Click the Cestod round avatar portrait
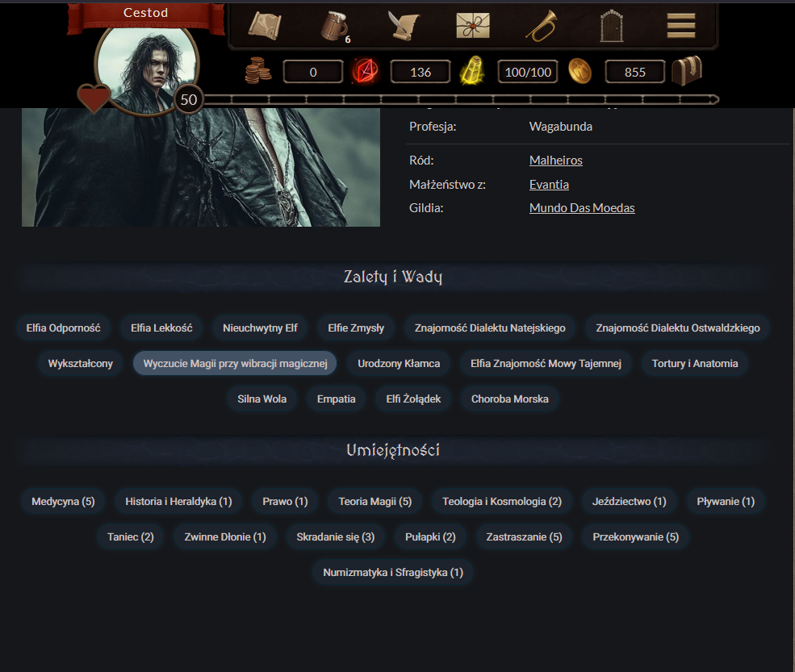Screen dimensions: 795x672 pos(145,69)
